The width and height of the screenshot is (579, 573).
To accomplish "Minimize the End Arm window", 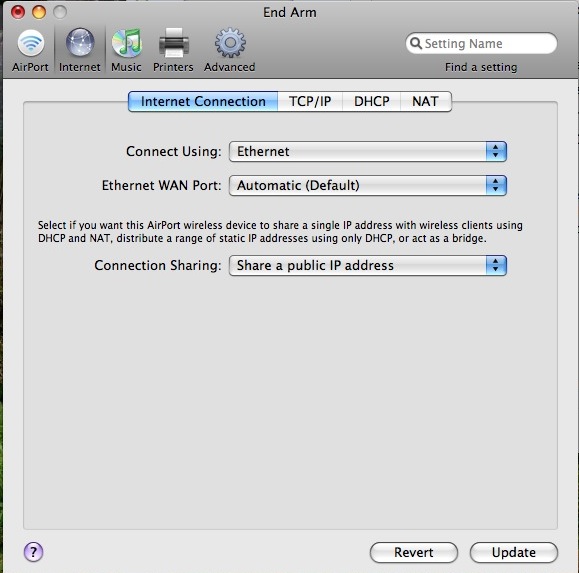I will tap(39, 12).
